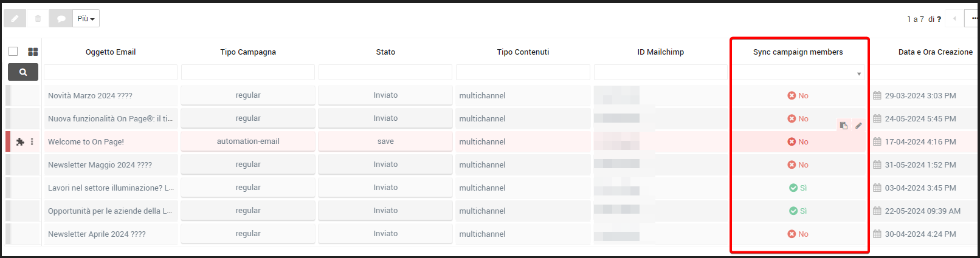Tick the select-all checkbox in header

click(x=13, y=52)
